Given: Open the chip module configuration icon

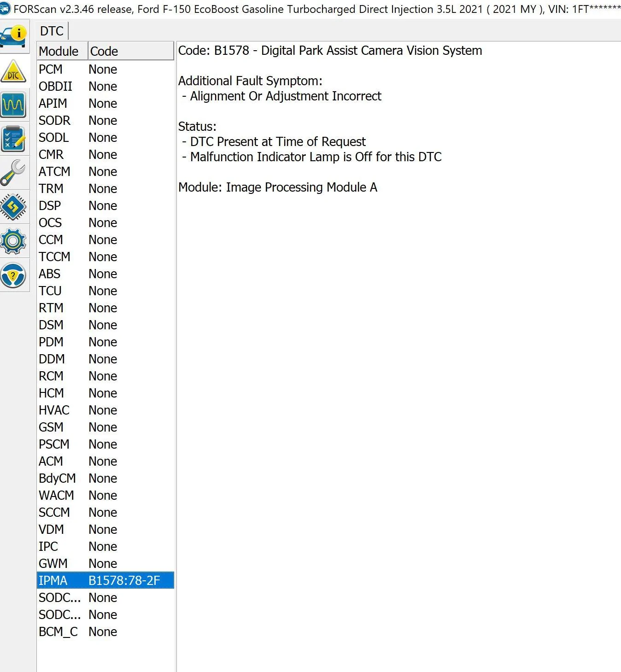Looking at the screenshot, I should tap(13, 207).
